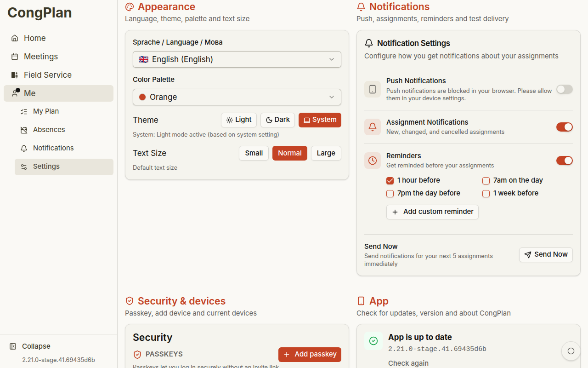Click the bell icon beside Notifications heading

[x=361, y=7]
